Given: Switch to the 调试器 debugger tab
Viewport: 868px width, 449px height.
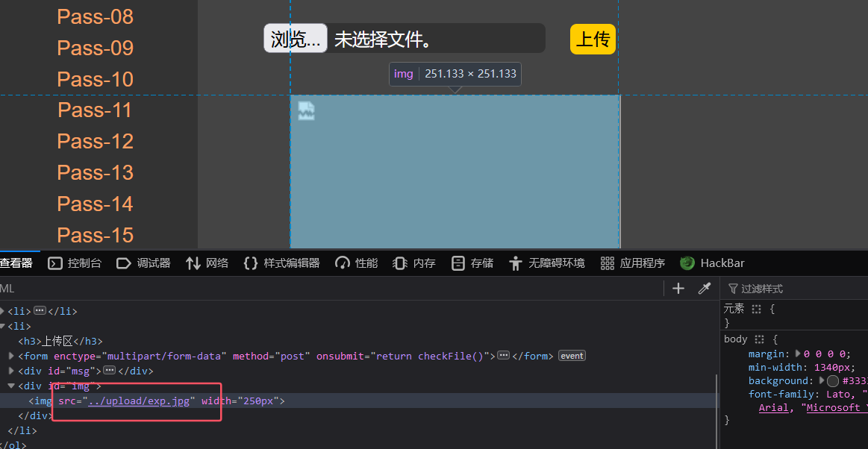Looking at the screenshot, I should (143, 263).
